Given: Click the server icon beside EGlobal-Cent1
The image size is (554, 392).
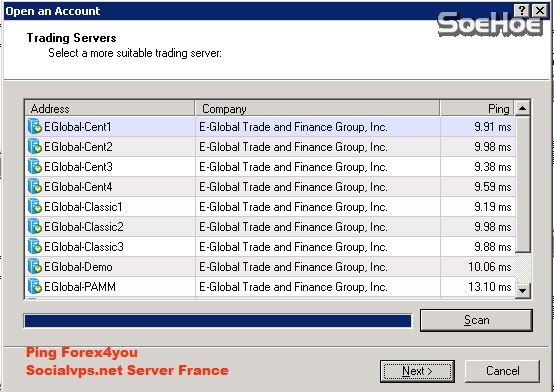Looking at the screenshot, I should (35, 127).
